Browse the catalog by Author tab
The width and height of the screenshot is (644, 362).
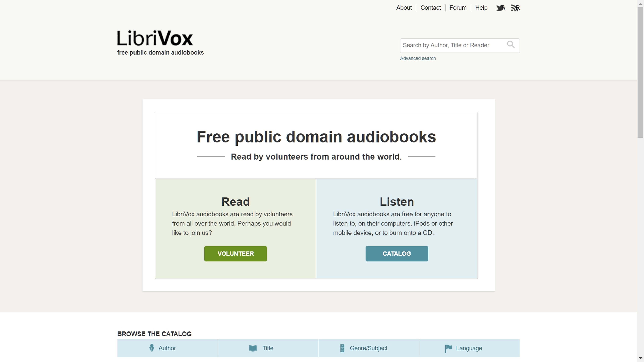coord(167,348)
